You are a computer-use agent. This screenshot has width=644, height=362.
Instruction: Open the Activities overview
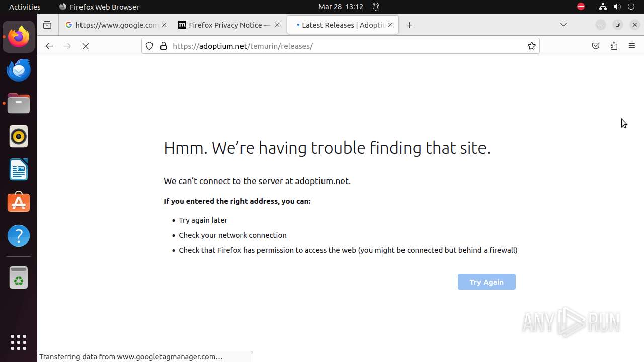25,7
